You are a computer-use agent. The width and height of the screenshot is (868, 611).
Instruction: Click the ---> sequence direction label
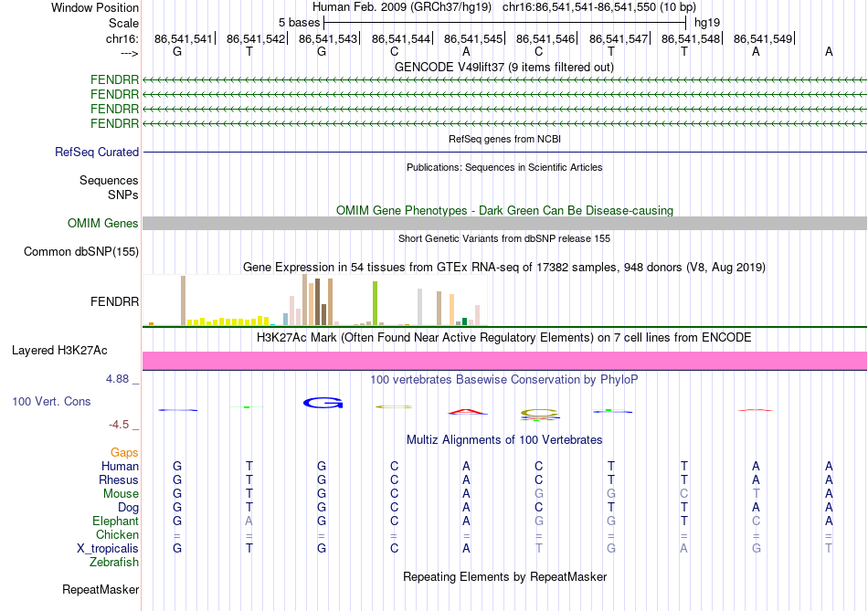pyautogui.click(x=129, y=53)
